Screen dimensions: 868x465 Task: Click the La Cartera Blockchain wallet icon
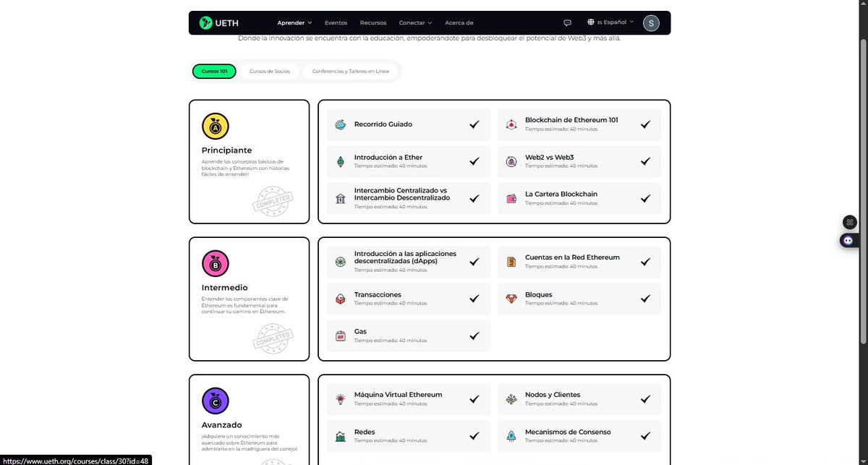pyautogui.click(x=511, y=198)
